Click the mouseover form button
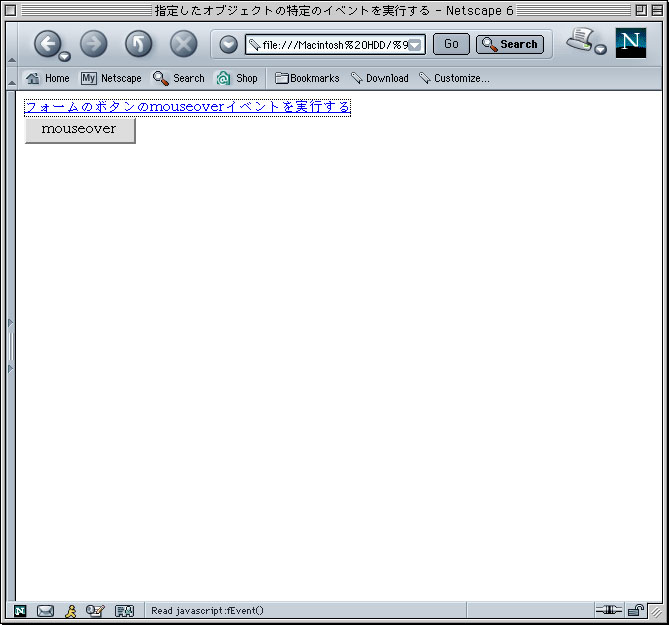 point(80,130)
